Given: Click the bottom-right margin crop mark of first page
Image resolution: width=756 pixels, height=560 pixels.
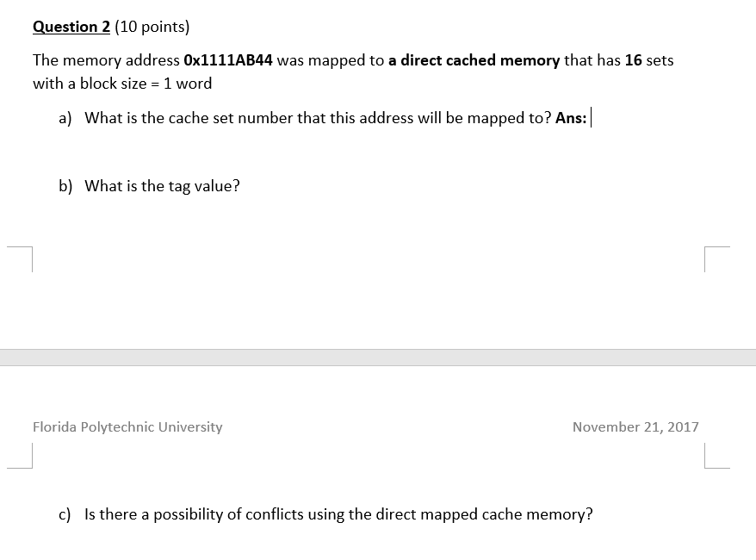Looking at the screenshot, I should click(717, 259).
